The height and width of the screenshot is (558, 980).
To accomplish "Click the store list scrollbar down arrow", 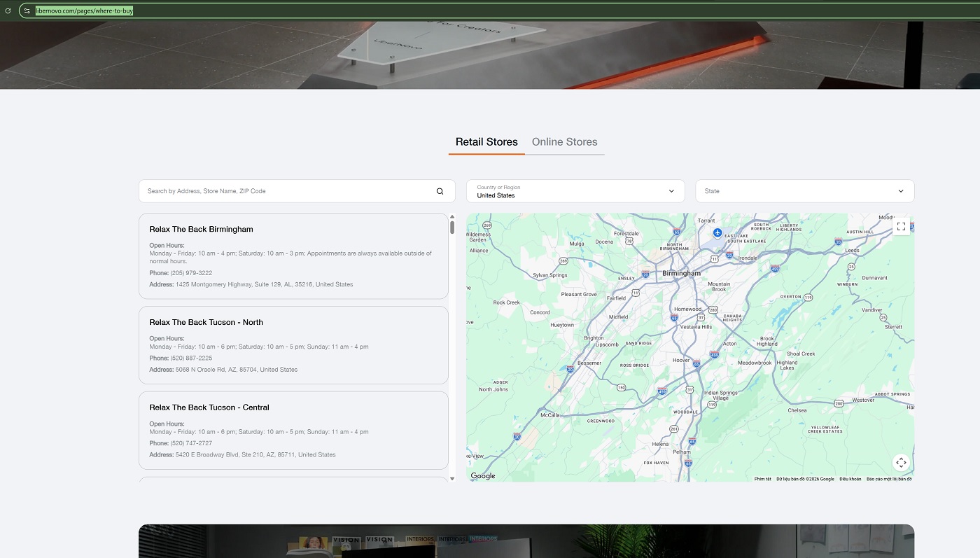I will [452, 478].
